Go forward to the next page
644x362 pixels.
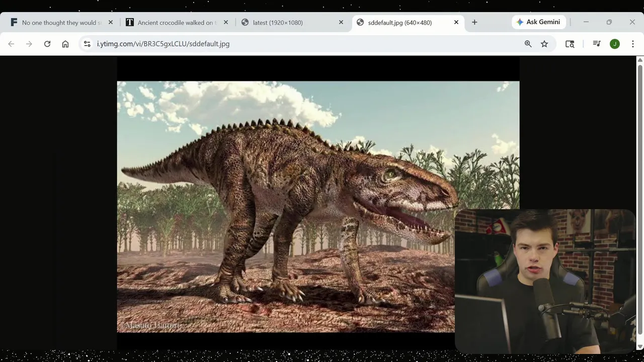[29, 44]
